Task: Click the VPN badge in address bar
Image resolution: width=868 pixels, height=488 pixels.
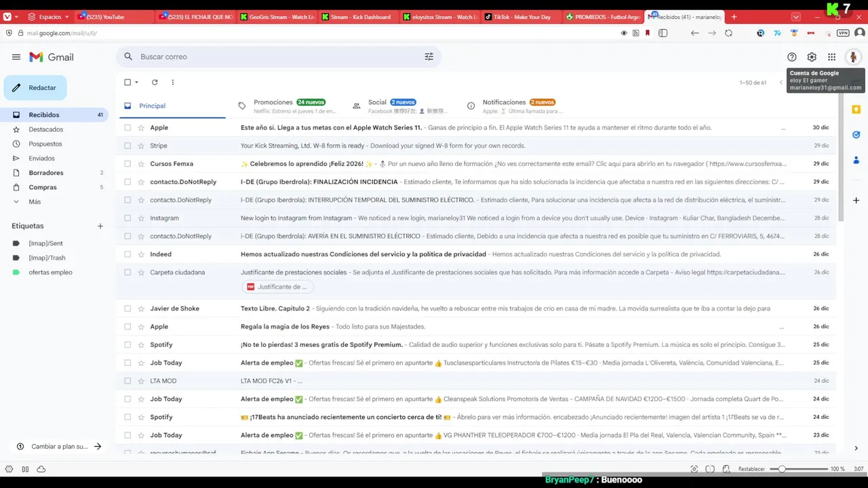Action: (x=843, y=33)
